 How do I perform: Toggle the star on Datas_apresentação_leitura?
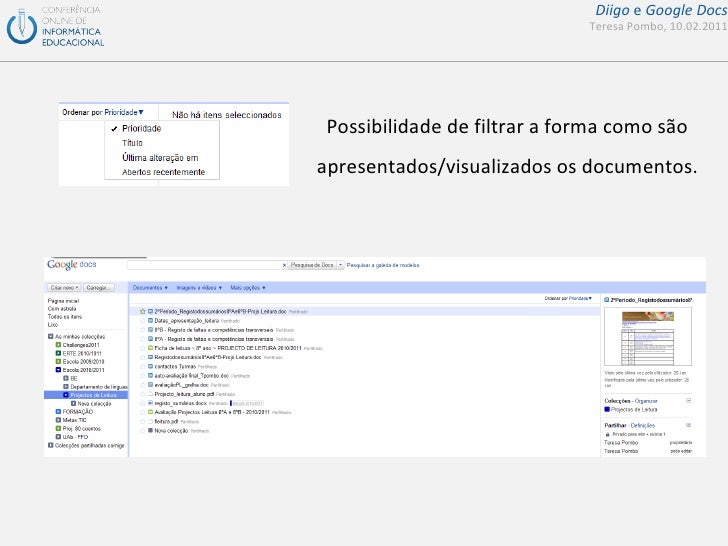(143, 320)
